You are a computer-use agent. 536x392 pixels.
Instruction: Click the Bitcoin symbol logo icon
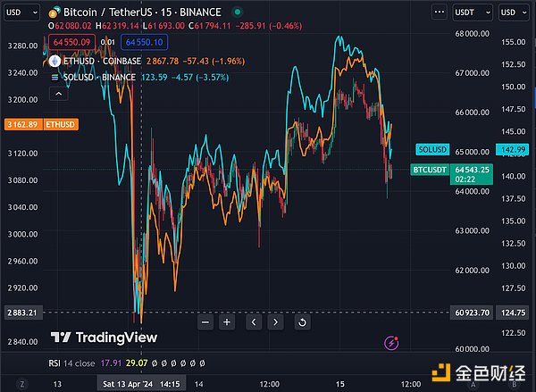tap(54, 13)
